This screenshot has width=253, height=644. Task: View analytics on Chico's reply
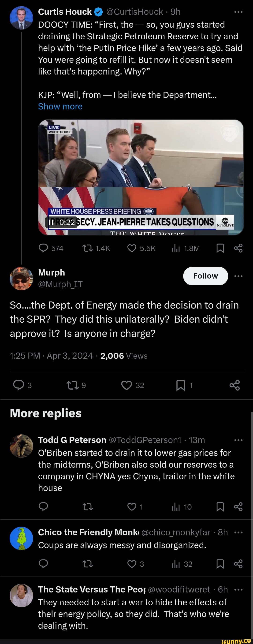176,564
